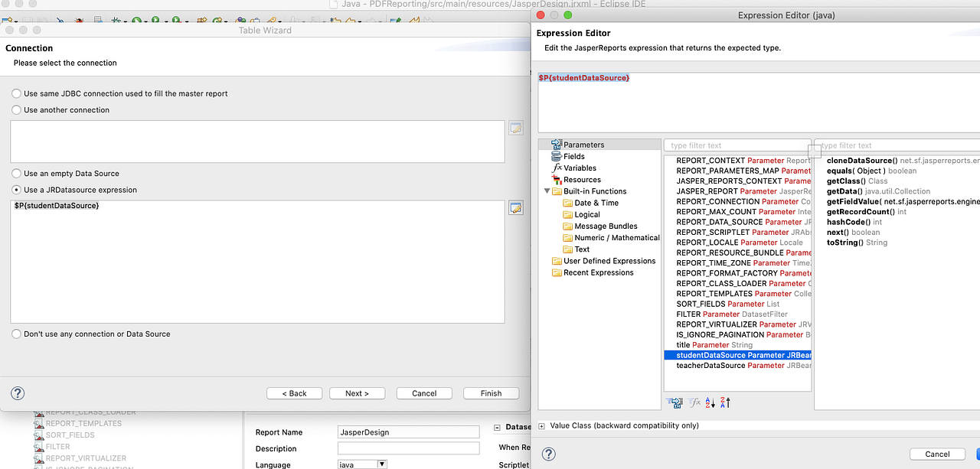Select Variables fx category
Image resolution: width=980 pixels, height=469 pixels.
pos(580,168)
